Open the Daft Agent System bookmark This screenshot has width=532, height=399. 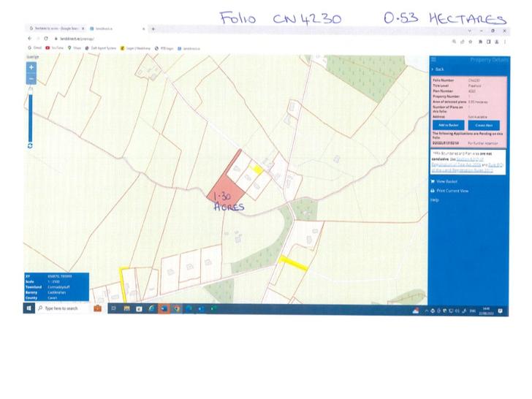pos(100,48)
